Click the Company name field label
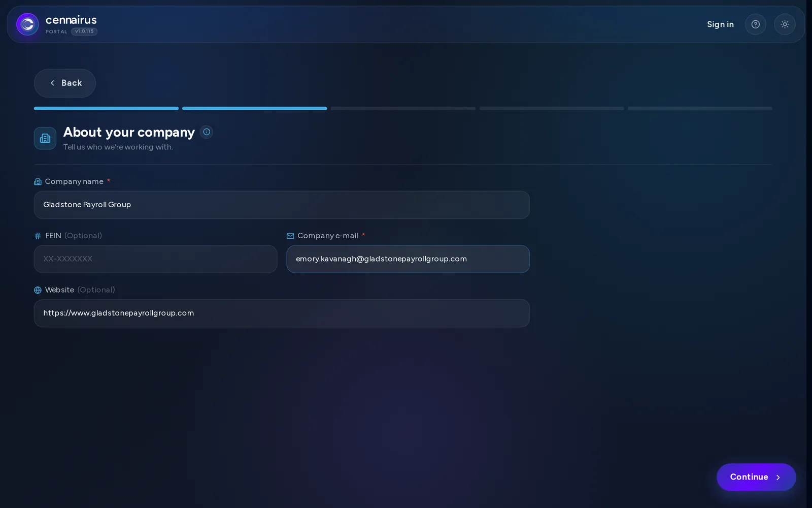This screenshot has width=812, height=508. [x=74, y=181]
